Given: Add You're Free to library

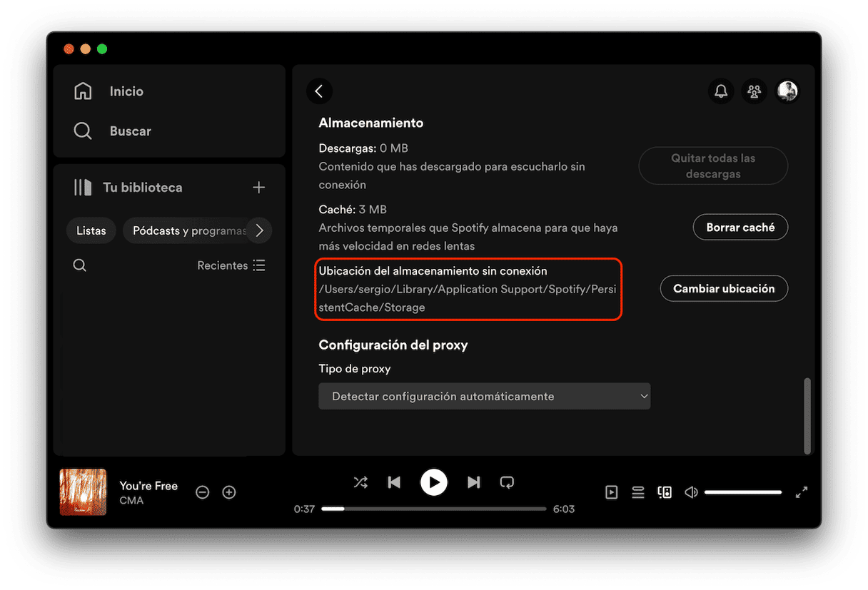Looking at the screenshot, I should tap(229, 492).
